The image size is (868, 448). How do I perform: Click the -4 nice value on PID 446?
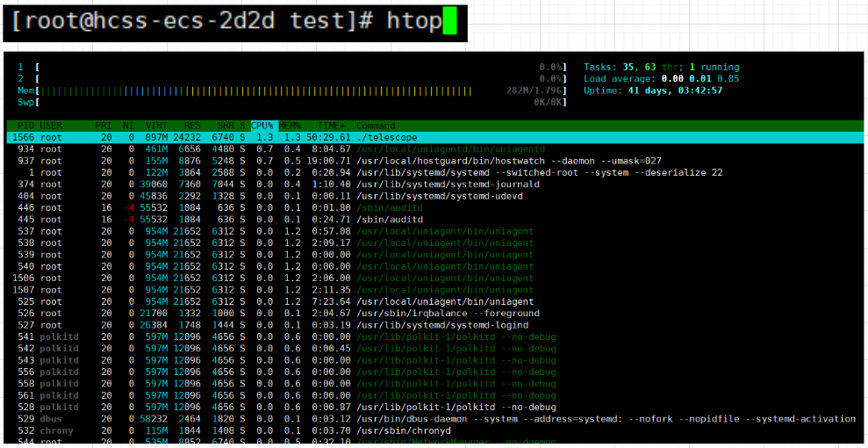[x=128, y=207]
